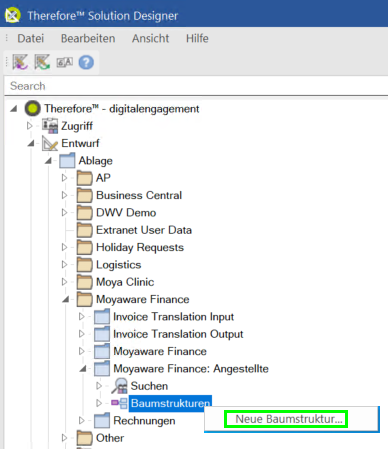Click the Holiday Requests folder icon
Viewport: 388px width, 449px height.
pos(85,247)
